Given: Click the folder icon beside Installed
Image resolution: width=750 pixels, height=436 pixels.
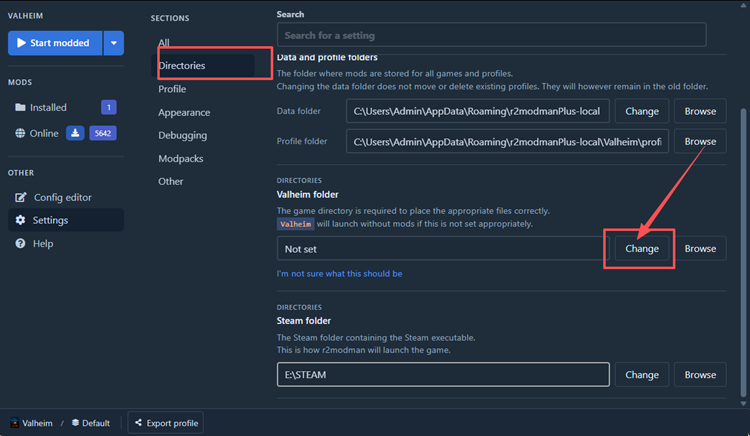Looking at the screenshot, I should coord(20,107).
